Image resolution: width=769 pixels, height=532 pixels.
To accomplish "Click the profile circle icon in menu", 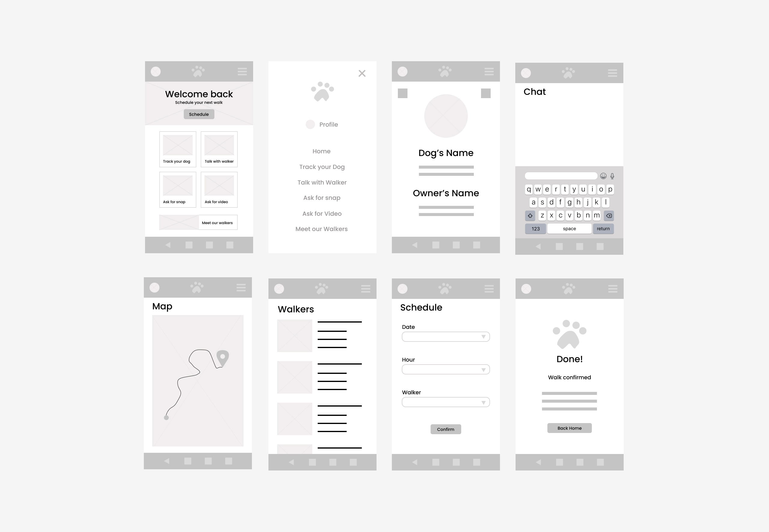I will [310, 124].
